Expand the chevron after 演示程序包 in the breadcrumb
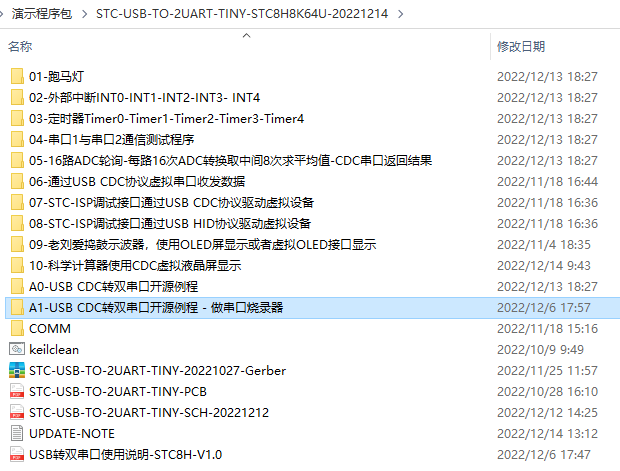The height and width of the screenshot is (471, 620). [84, 14]
